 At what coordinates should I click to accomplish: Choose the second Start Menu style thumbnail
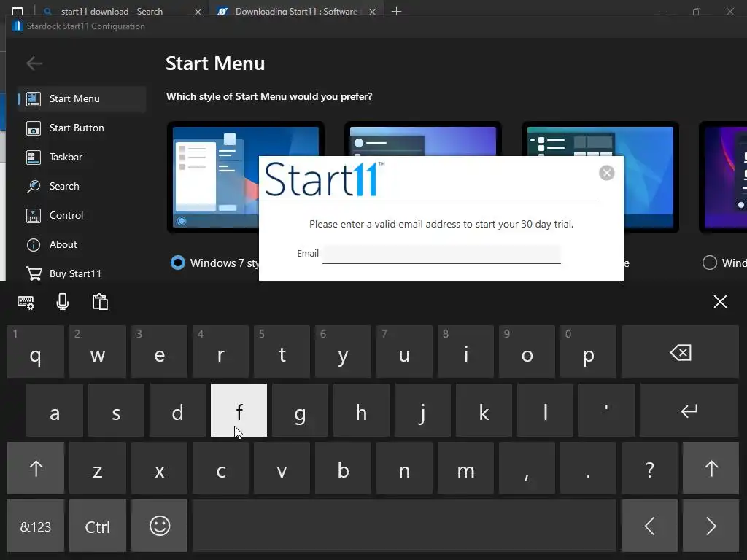pos(422,139)
